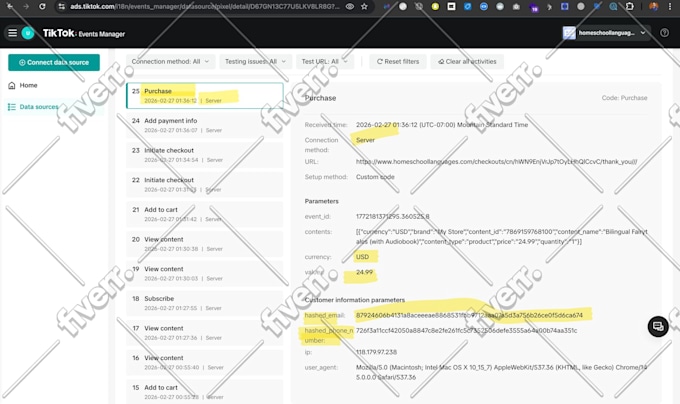Click the teal circular TikTok logo icon
Viewport: 680px width, 404px height.
[x=28, y=33]
